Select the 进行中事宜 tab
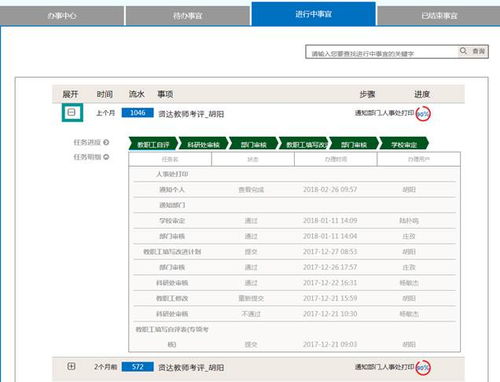The image size is (500, 382). [x=313, y=14]
